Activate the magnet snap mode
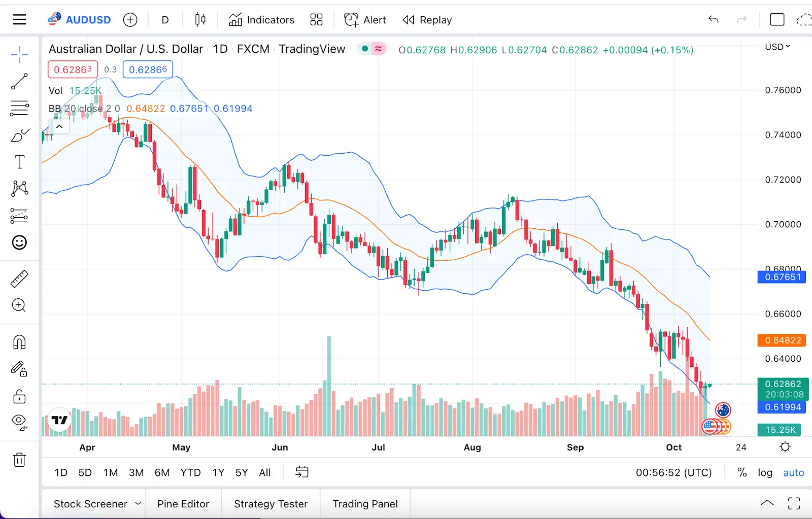This screenshot has width=812, height=519. 19,342
